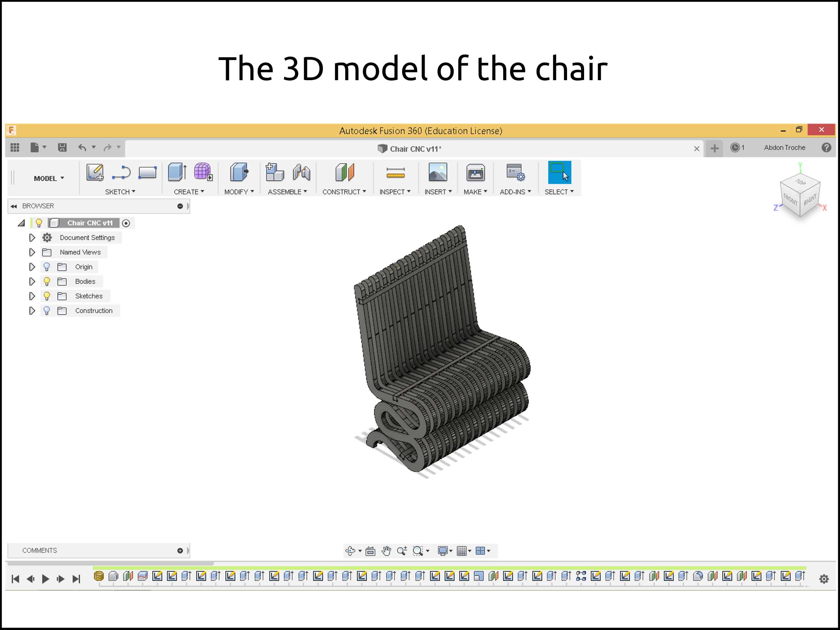Viewport: 840px width, 630px height.
Task: Select the Create Sketch tool icon
Action: point(95,173)
